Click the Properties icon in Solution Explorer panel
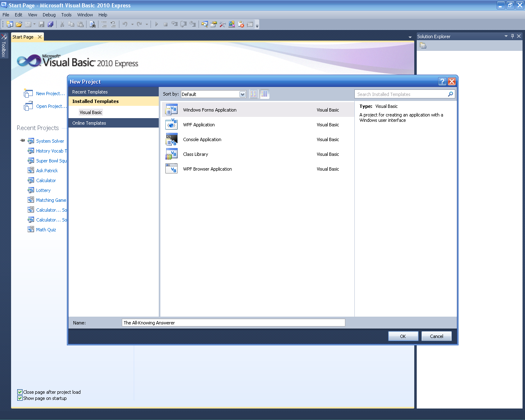This screenshot has height=420, width=525. (x=423, y=46)
